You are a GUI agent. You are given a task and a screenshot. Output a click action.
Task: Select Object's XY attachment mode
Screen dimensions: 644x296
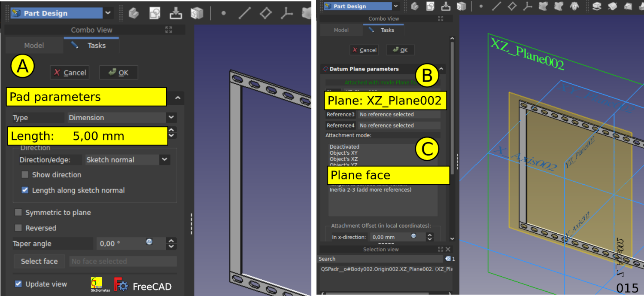343,153
